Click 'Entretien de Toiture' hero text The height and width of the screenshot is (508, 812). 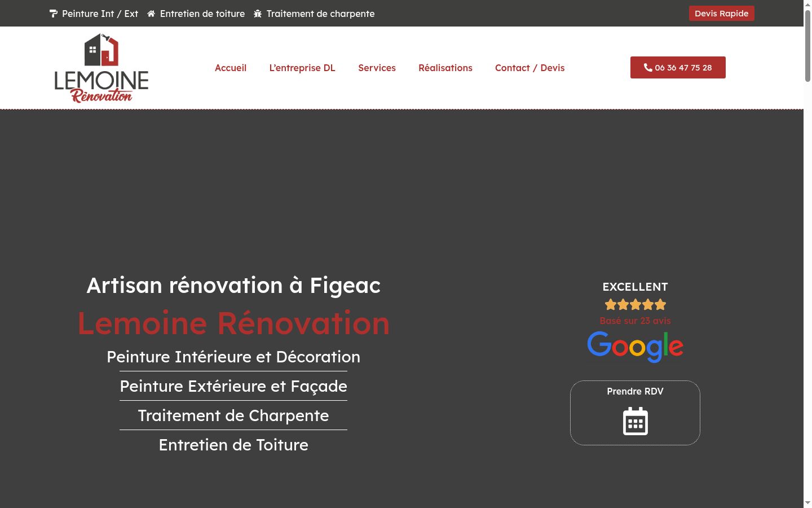233,445
